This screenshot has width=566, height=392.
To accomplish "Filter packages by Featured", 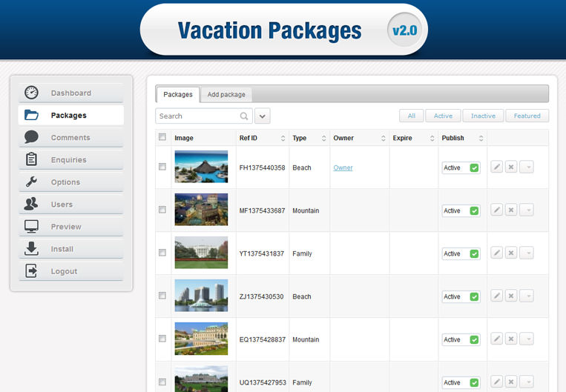I will click(x=527, y=116).
